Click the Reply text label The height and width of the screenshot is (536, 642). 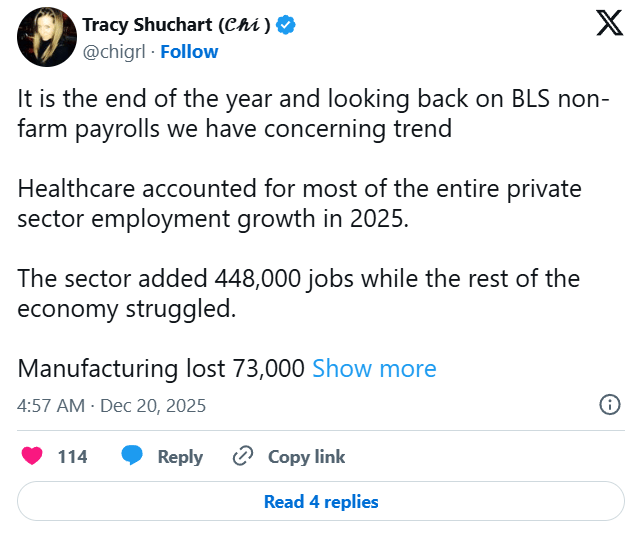pos(180,456)
